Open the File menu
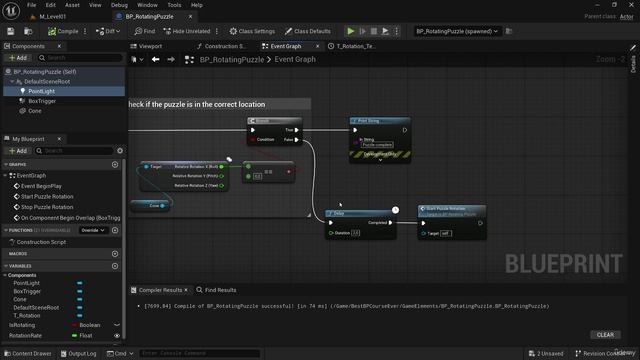The height and width of the screenshot is (360, 640). tap(31, 5)
